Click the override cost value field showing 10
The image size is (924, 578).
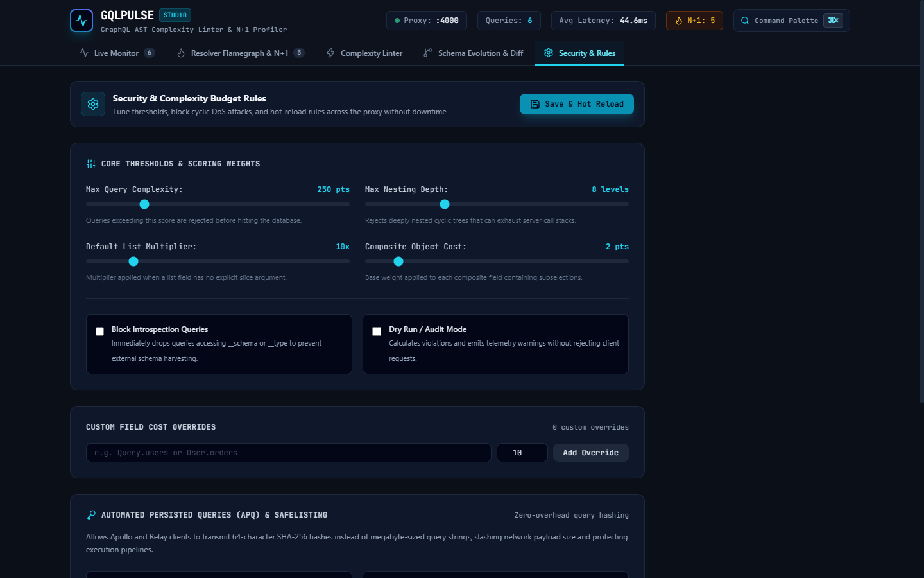[522, 453]
